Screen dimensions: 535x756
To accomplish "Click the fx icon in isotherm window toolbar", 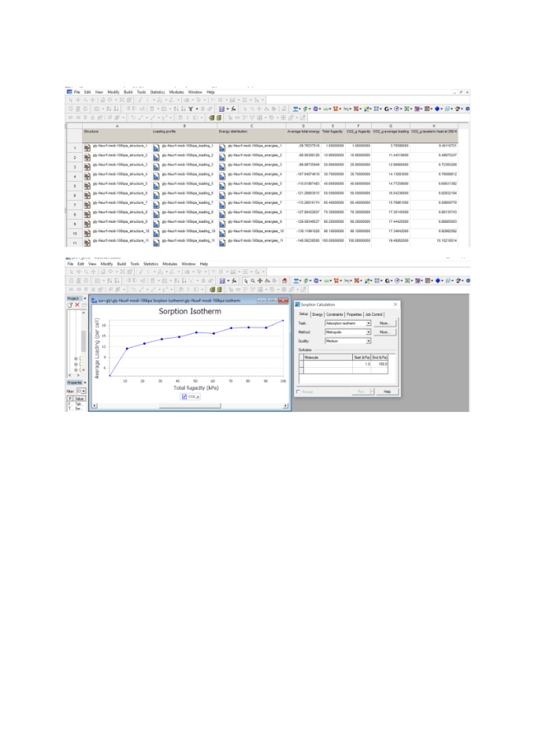I will point(234,280).
